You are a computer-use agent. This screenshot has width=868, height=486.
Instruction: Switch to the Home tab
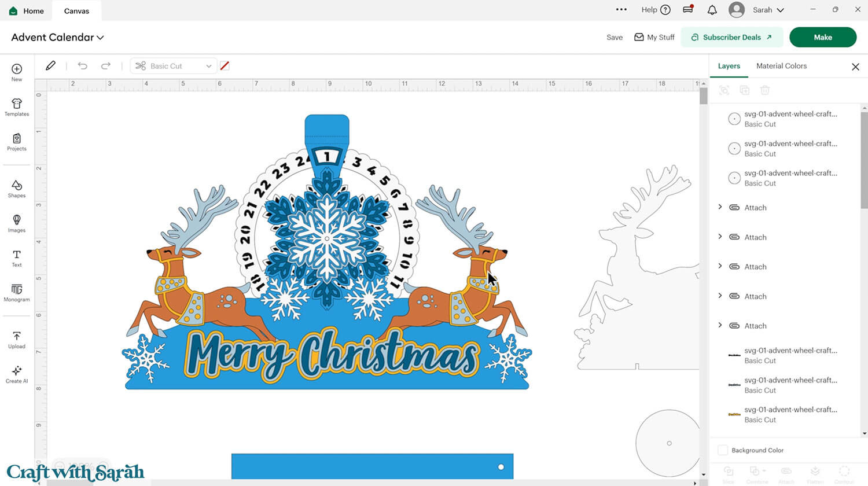[x=27, y=10]
